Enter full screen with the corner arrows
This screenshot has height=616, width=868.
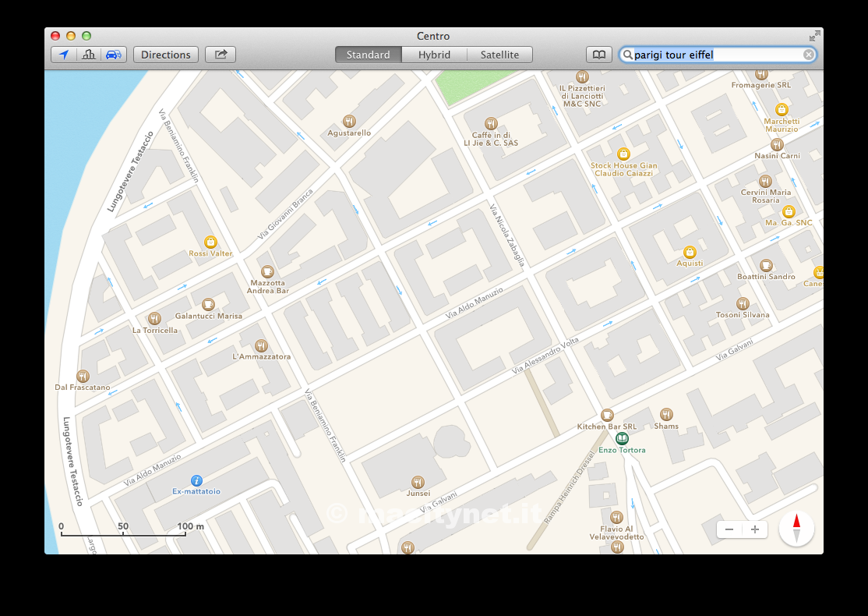(814, 36)
